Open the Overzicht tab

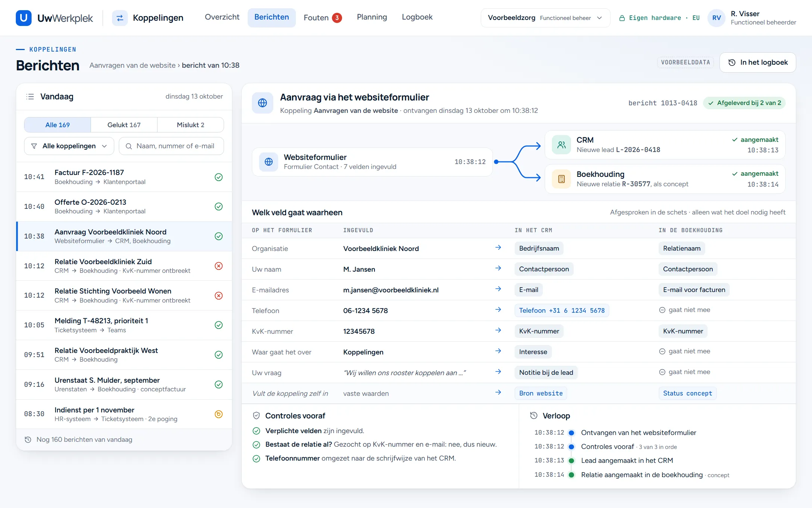tap(222, 17)
